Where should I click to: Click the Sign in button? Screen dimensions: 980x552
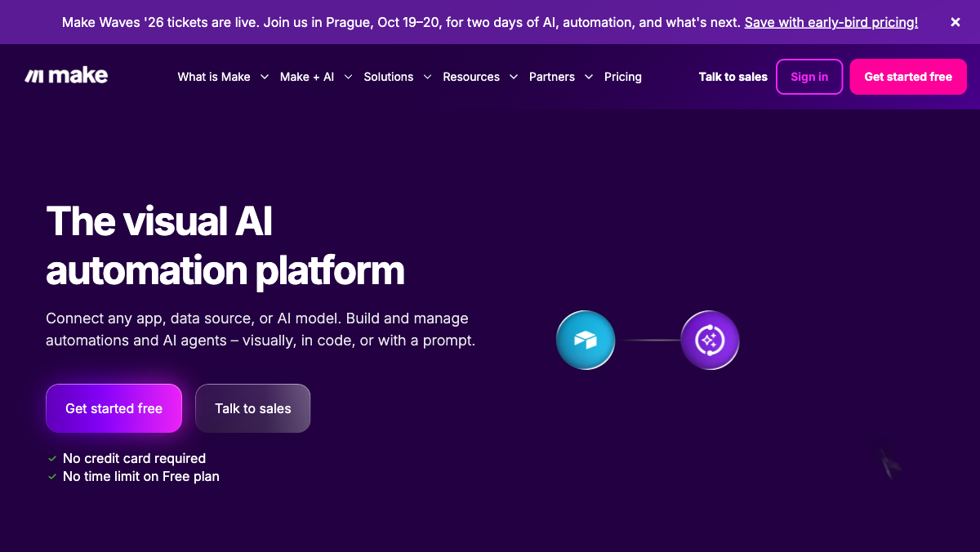809,77
